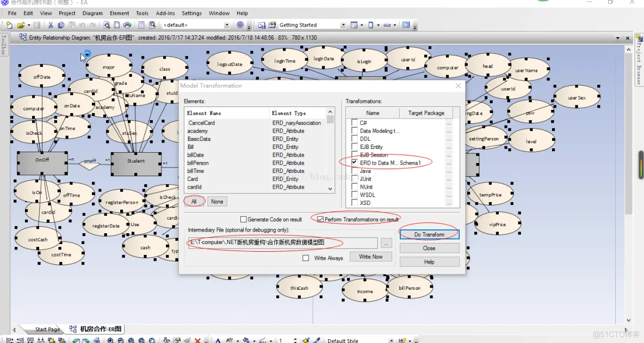Click the Copy toolbar icon
Viewport: 644px width, 343px height.
pos(61,25)
